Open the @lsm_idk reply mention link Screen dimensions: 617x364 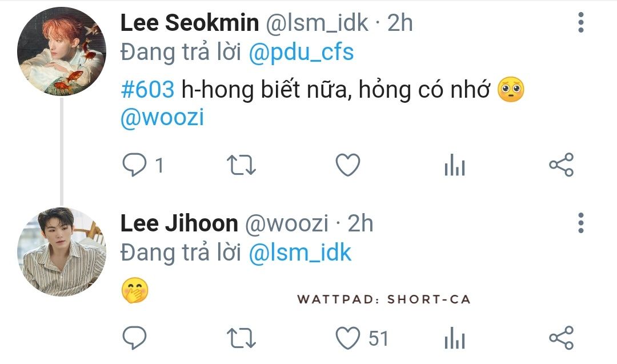tap(300, 253)
